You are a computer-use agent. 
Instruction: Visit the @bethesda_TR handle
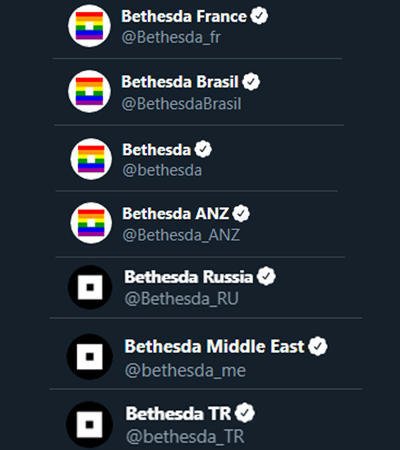[x=185, y=436]
